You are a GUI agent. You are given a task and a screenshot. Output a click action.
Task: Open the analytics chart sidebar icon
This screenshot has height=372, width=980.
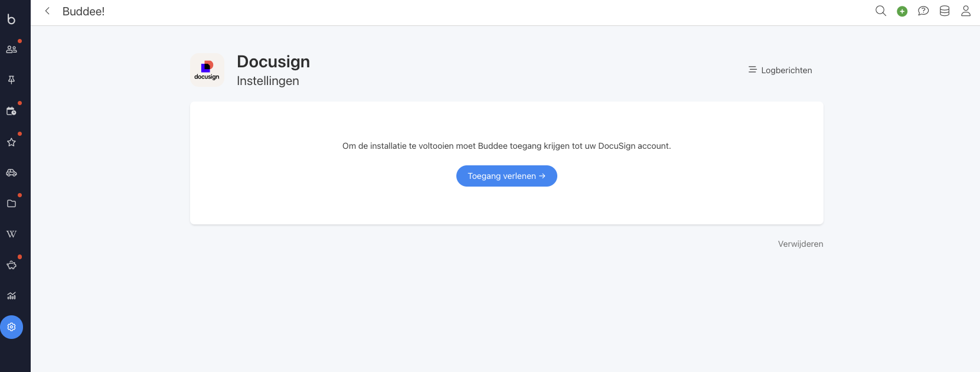pos(11,296)
